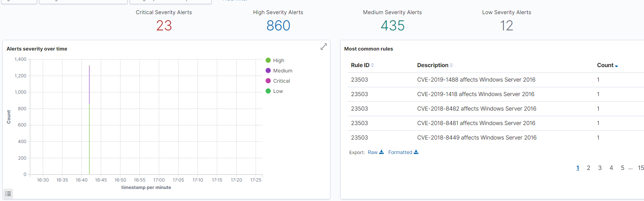This screenshot has height=201, width=644.
Task: Toggle Low series legend dot
Action: click(268, 91)
